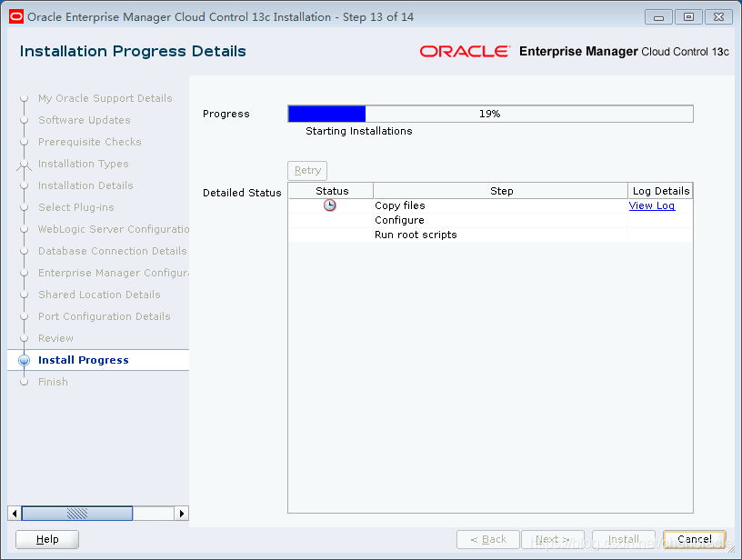Click the Log Details column header
The height and width of the screenshot is (560, 742).
click(660, 191)
